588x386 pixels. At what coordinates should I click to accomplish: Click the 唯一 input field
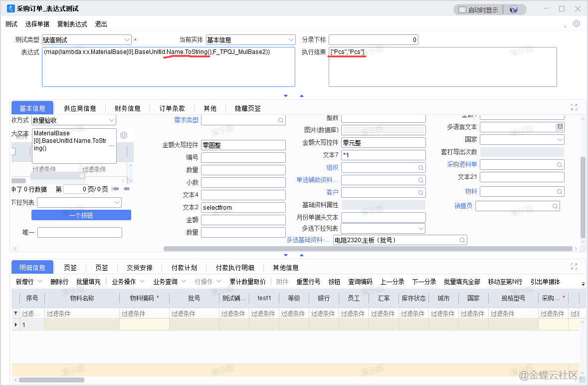pyautogui.click(x=79, y=232)
